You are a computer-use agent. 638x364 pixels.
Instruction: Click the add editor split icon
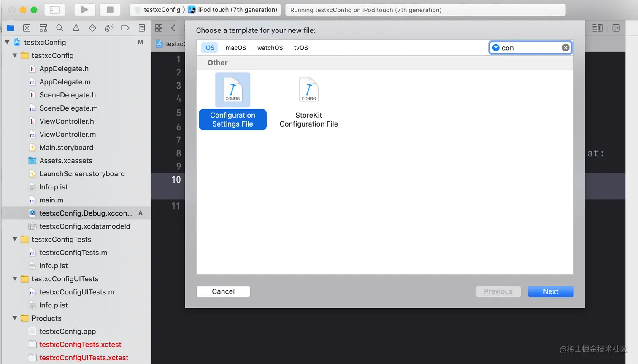tap(616, 28)
